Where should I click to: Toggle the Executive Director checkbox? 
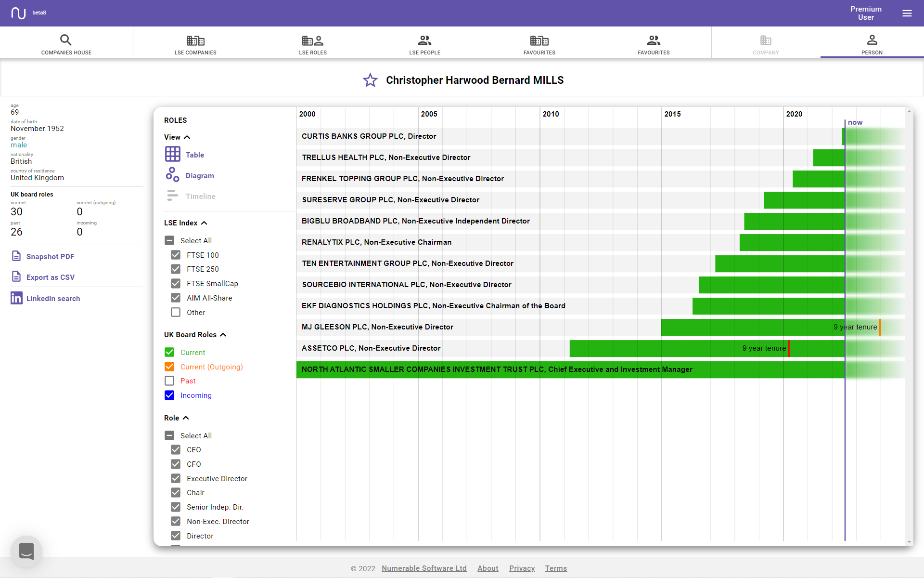point(176,478)
